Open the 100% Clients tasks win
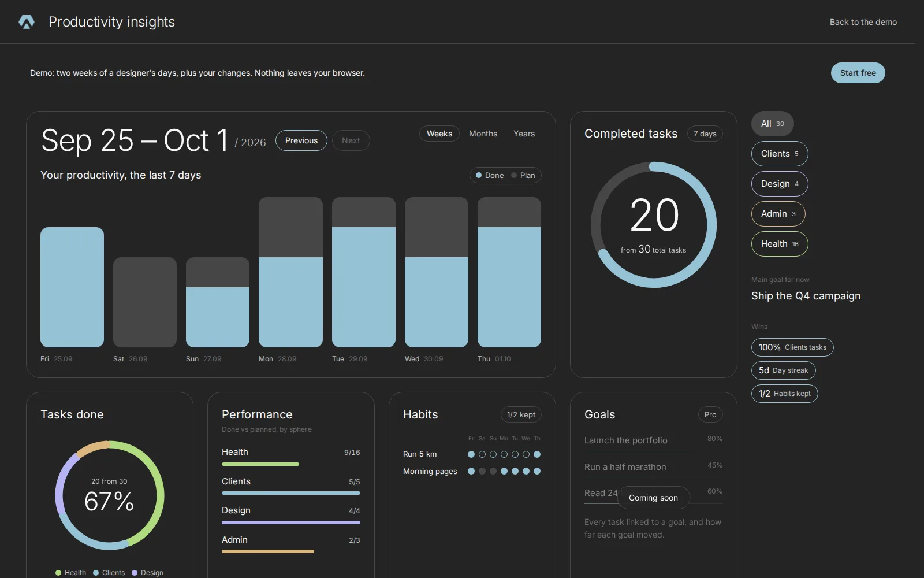 pyautogui.click(x=792, y=347)
